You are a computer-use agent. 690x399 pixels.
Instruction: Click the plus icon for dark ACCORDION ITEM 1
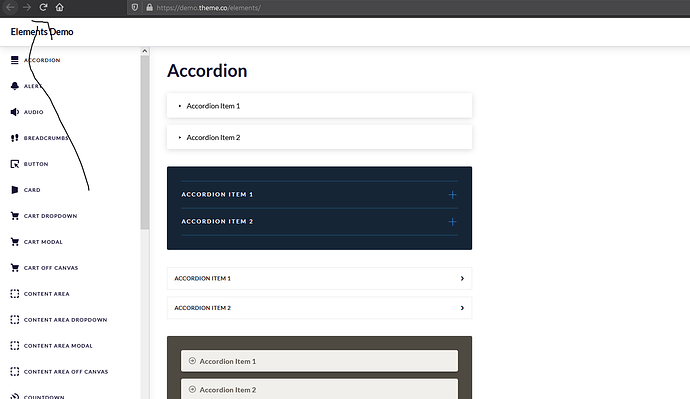click(x=452, y=194)
